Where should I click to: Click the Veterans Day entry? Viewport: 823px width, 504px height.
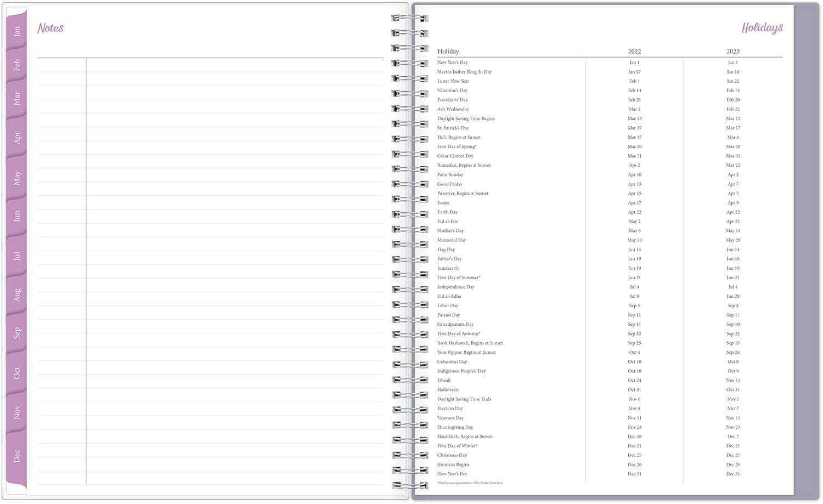(x=450, y=417)
